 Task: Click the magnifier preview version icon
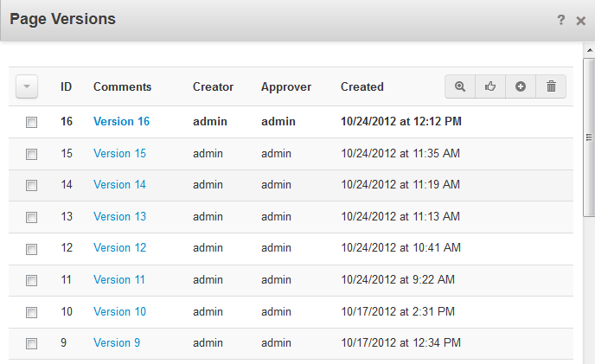[460, 86]
